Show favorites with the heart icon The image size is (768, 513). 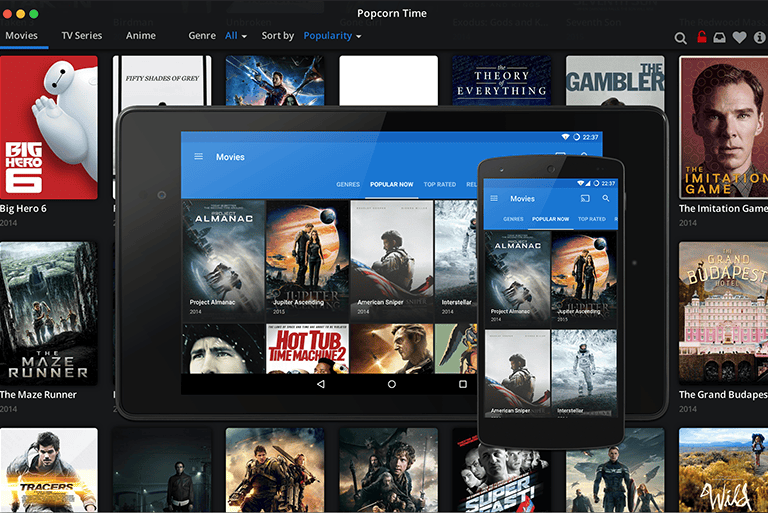point(740,37)
